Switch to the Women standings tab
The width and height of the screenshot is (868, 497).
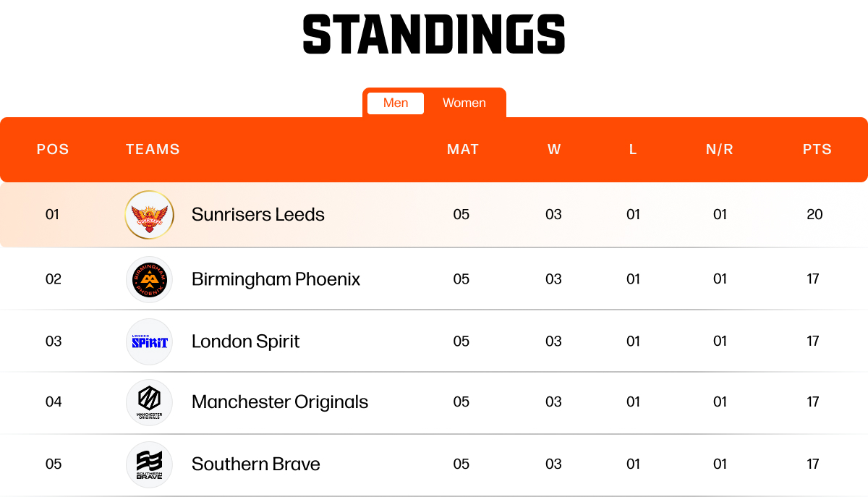tap(464, 103)
